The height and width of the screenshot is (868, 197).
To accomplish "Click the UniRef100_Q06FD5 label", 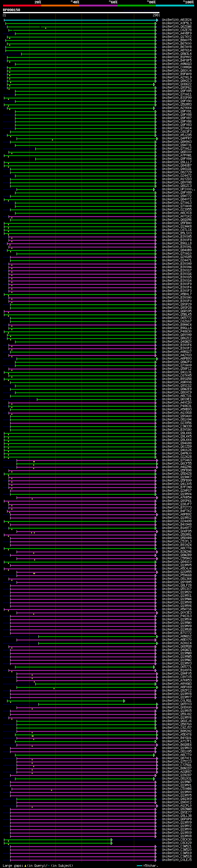I will point(176,531).
